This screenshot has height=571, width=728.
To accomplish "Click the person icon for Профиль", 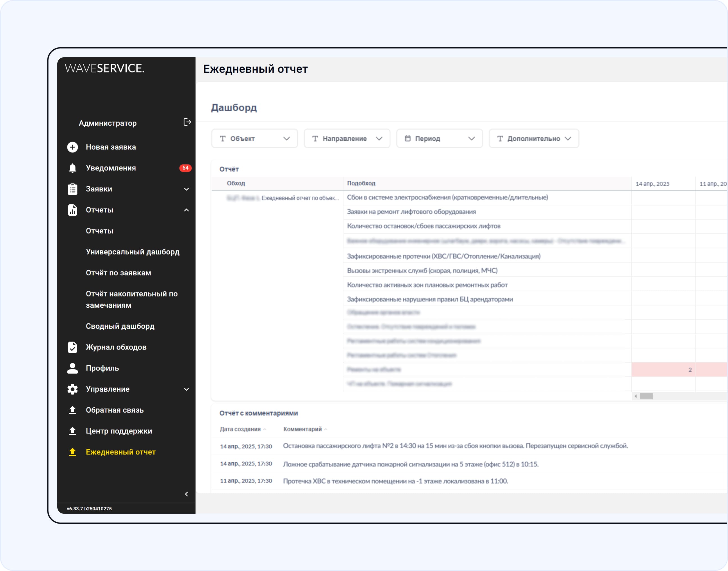I will (72, 368).
